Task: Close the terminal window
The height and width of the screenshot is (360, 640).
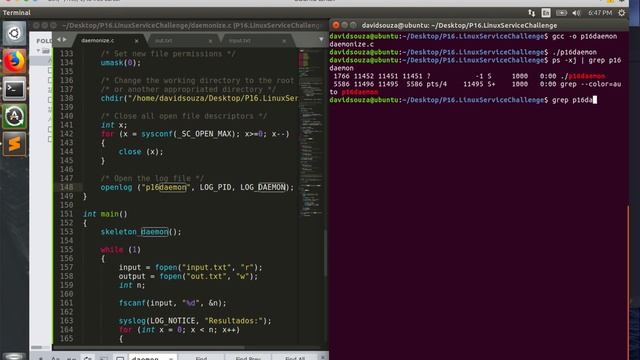Action: [x=336, y=25]
